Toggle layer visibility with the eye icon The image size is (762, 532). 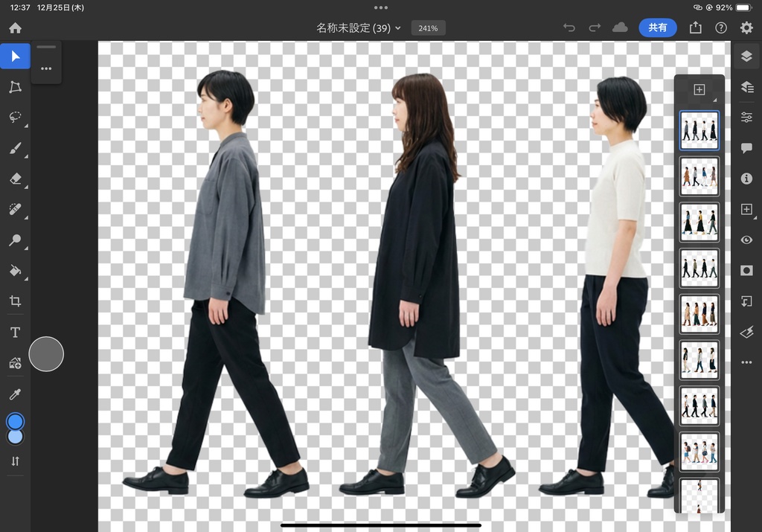pyautogui.click(x=746, y=240)
